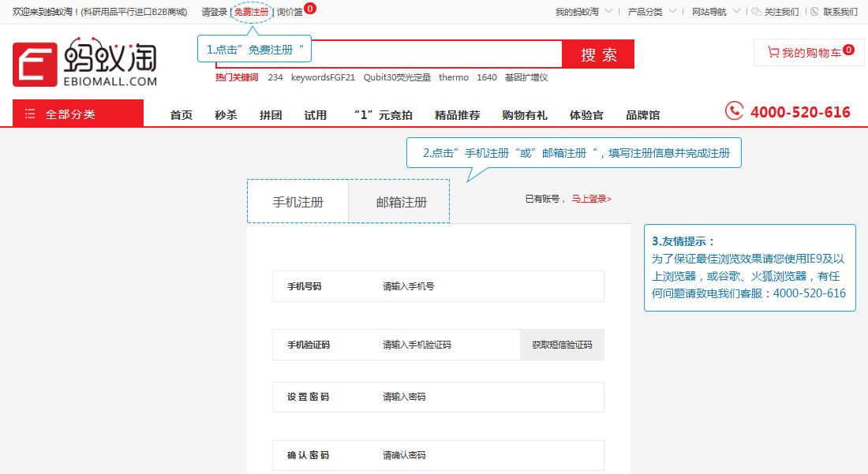Switch to the 手机注册 tab
This screenshot has width=868, height=474.
[297, 202]
